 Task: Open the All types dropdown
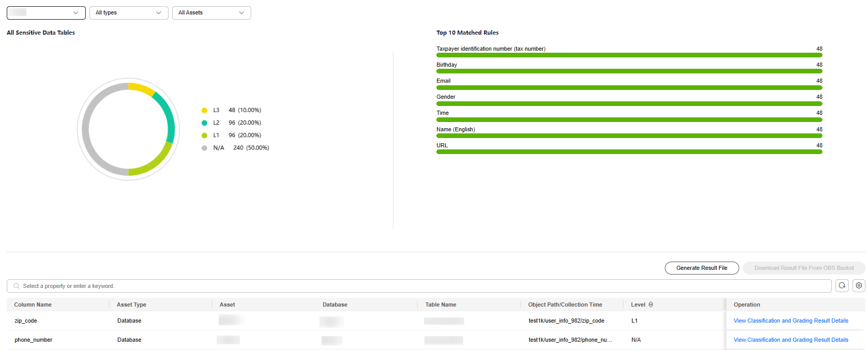click(x=129, y=13)
